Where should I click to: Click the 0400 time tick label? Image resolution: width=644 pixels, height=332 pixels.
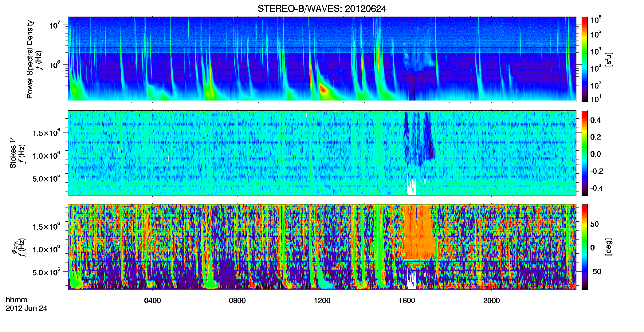click(152, 301)
